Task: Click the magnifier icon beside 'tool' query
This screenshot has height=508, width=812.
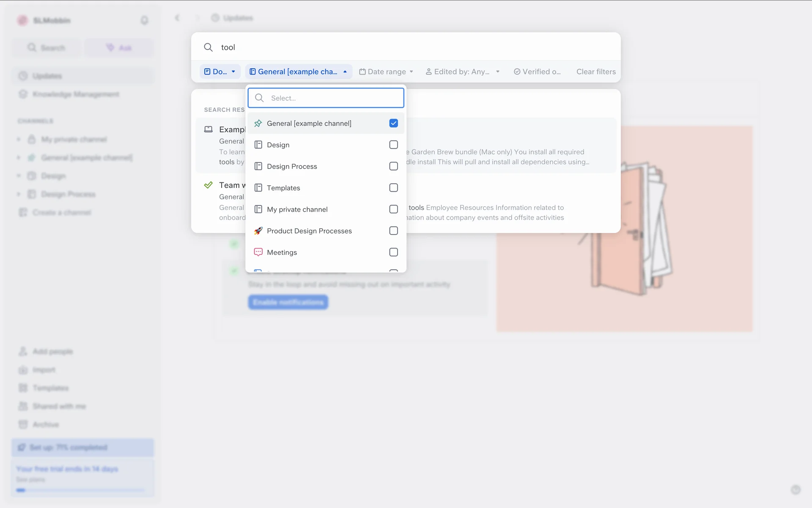Action: tap(208, 47)
